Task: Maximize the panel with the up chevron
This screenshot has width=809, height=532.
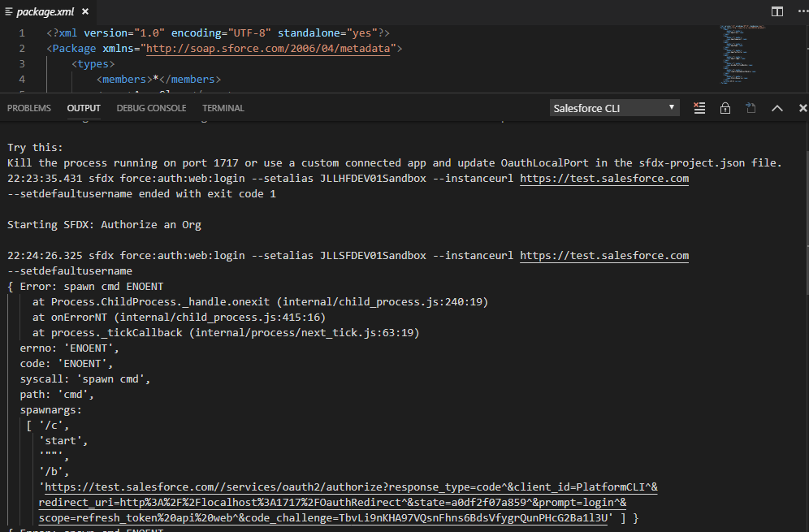Action: point(777,108)
